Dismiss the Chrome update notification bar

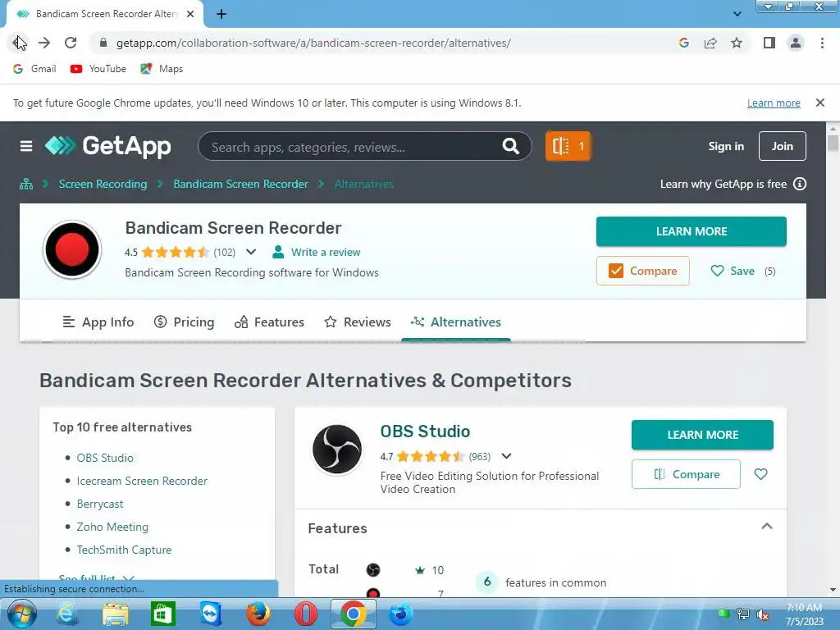pos(820,103)
